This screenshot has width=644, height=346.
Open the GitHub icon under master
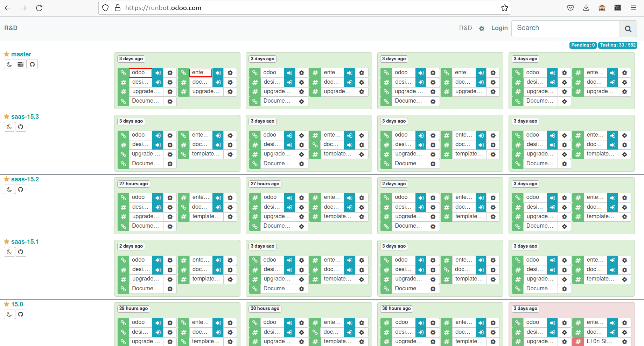pos(32,64)
